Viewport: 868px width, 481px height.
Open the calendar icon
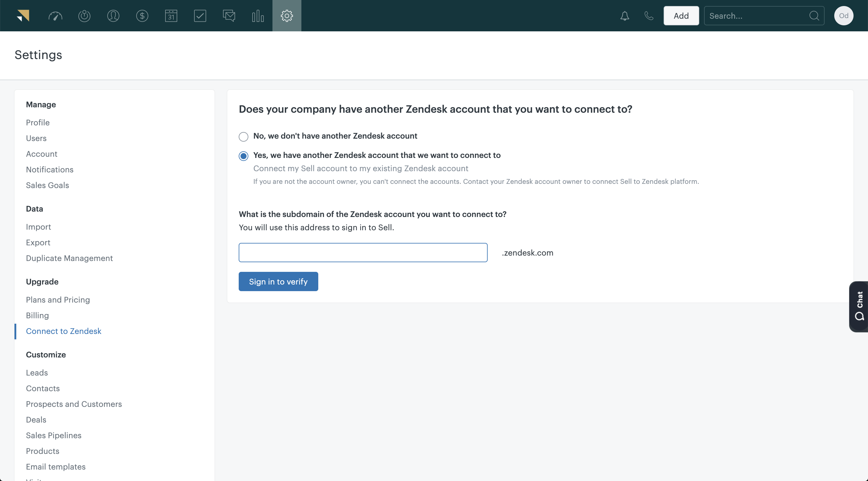(x=171, y=15)
